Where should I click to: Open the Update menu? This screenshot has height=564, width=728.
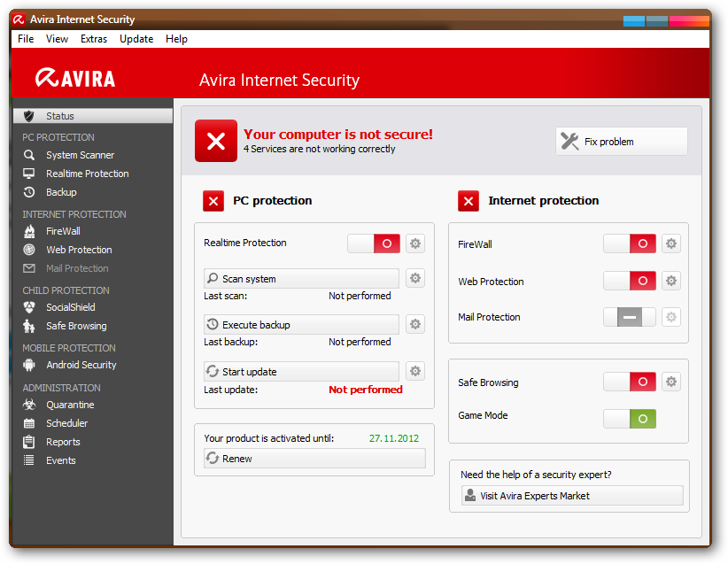point(136,39)
